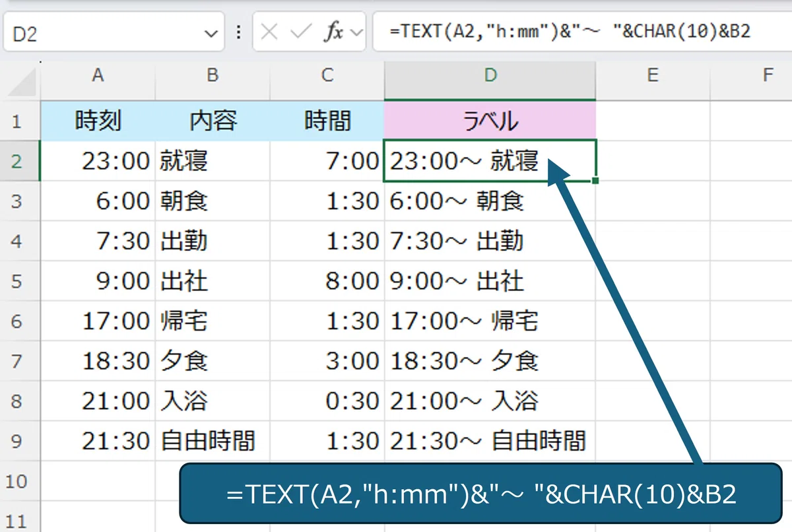Click the formula bar Enter checkmark icon
792x532 pixels.
coord(301,32)
